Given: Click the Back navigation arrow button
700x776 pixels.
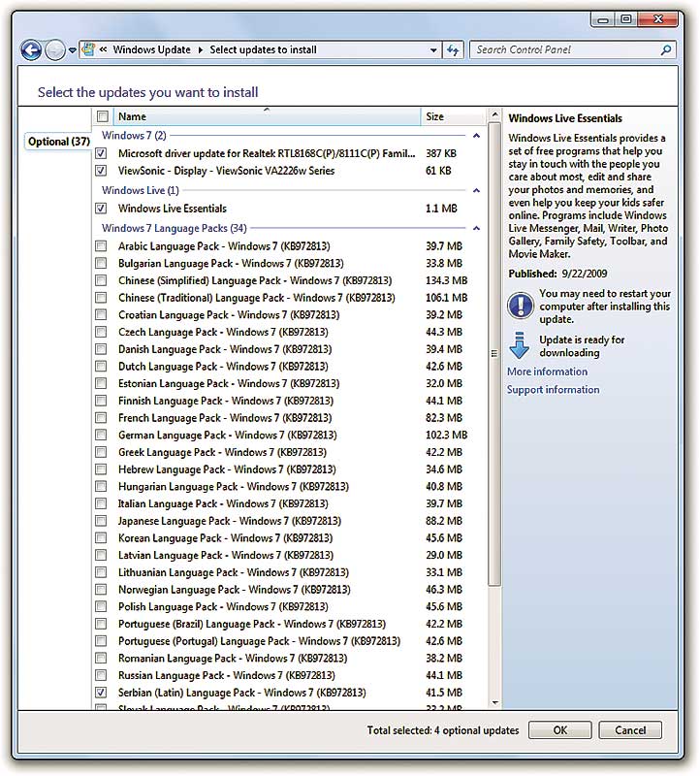Looking at the screenshot, I should pos(31,50).
